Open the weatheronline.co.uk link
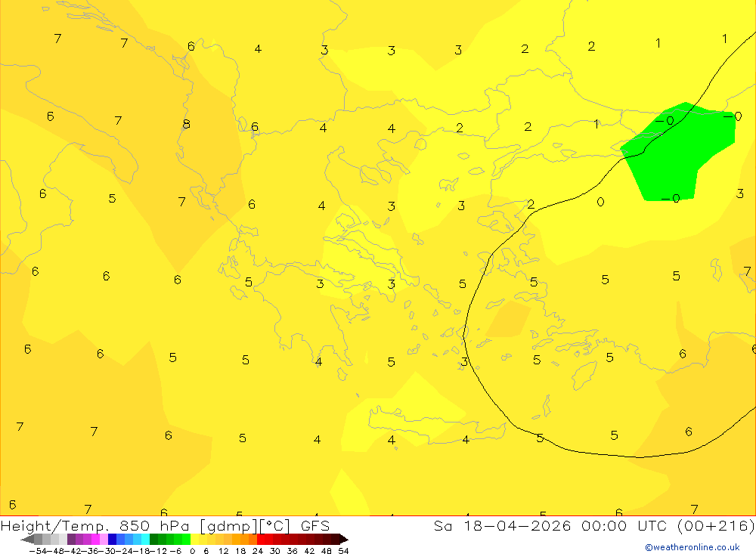756x554 pixels. coord(696,547)
